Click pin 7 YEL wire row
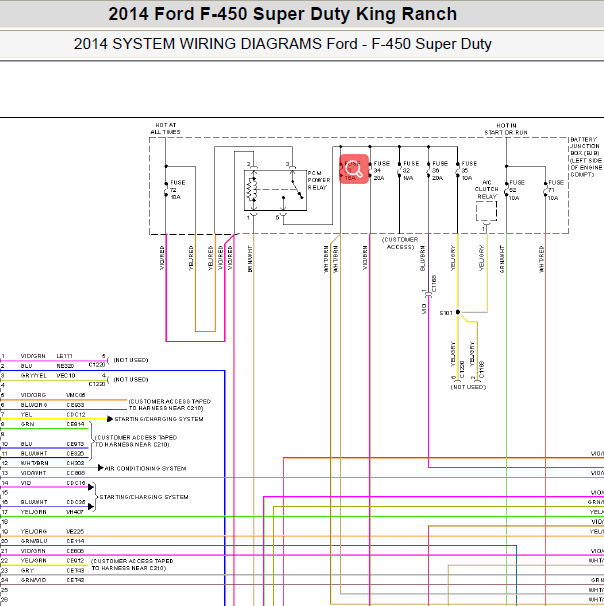Screen dimensions: 604x606 (x=55, y=416)
